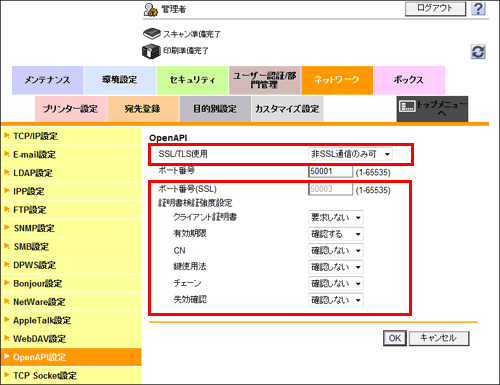Open the ボックス tab

[x=409, y=80]
